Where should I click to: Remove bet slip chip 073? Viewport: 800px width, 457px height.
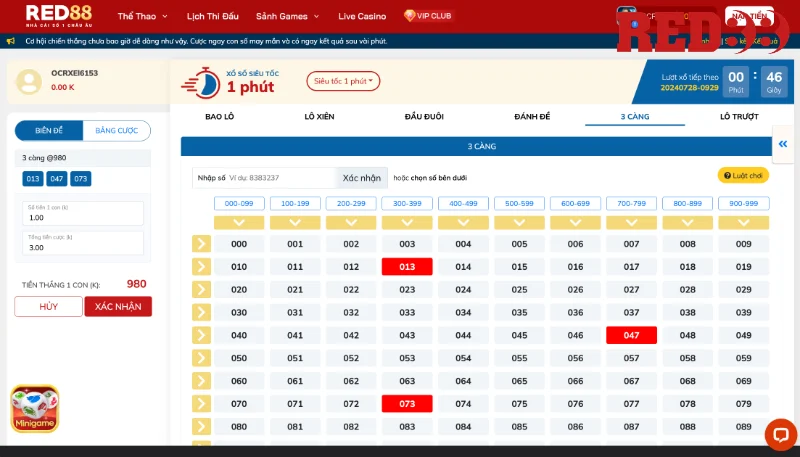(x=81, y=179)
